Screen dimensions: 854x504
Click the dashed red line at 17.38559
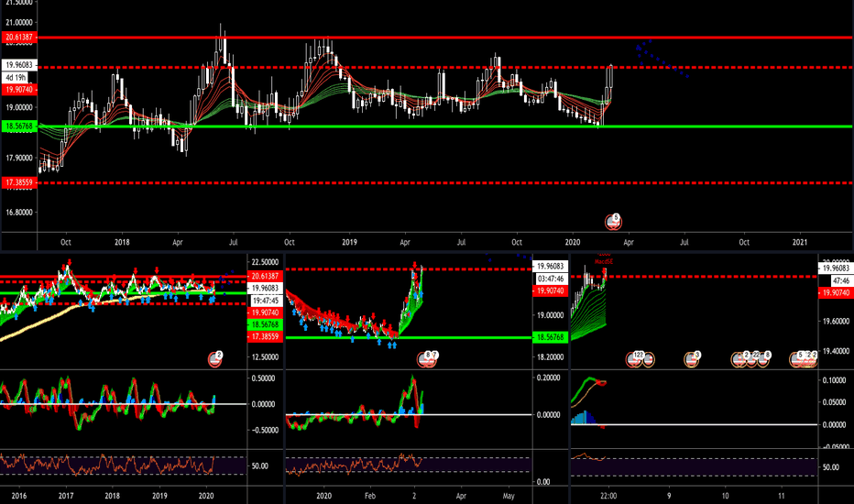click(445, 182)
